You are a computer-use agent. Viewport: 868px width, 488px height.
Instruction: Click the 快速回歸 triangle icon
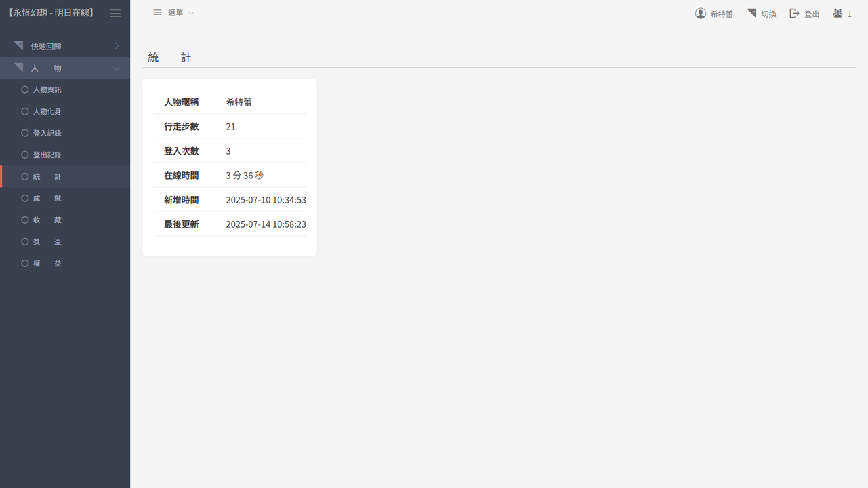18,46
